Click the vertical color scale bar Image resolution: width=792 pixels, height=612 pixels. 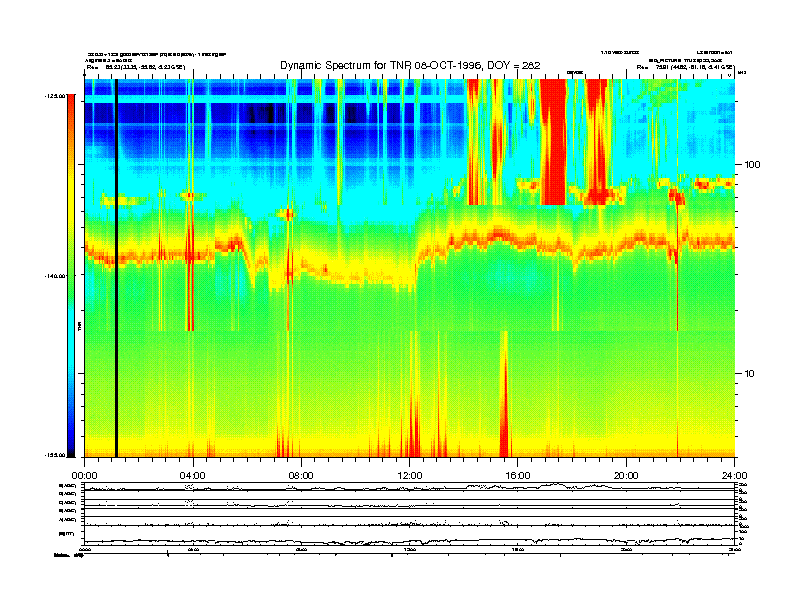tap(71, 276)
